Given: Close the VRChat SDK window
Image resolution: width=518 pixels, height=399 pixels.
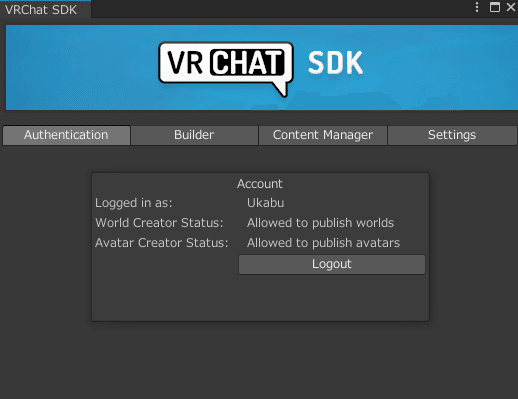Looking at the screenshot, I should (511, 7).
